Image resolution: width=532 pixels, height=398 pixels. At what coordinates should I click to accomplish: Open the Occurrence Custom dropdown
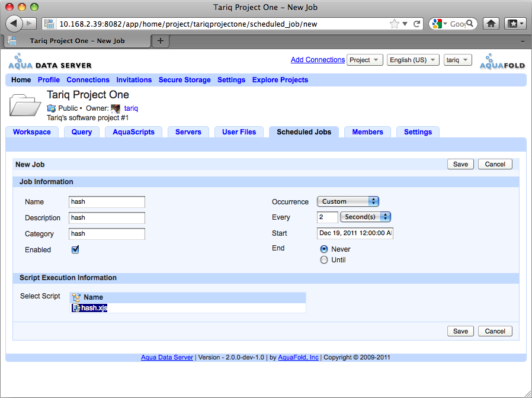pyautogui.click(x=348, y=201)
